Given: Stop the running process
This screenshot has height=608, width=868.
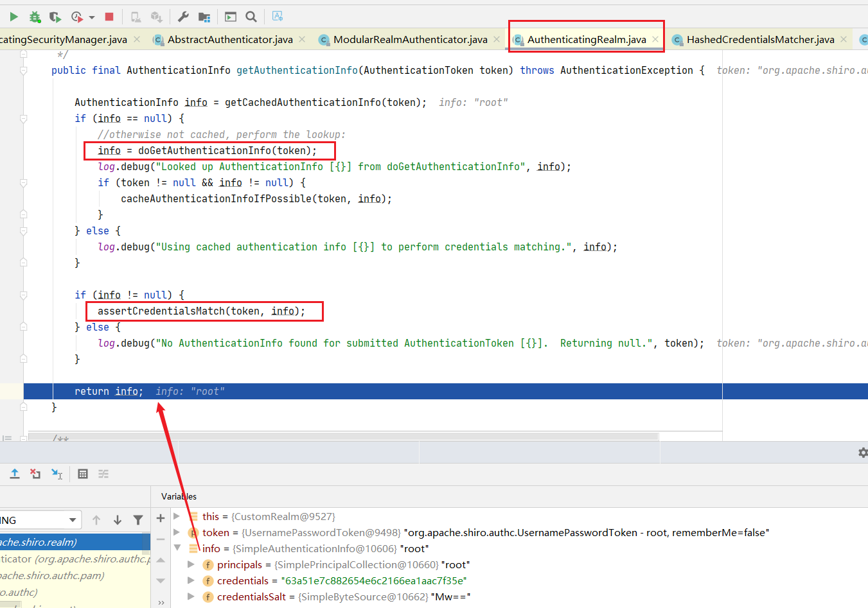Looking at the screenshot, I should [109, 17].
